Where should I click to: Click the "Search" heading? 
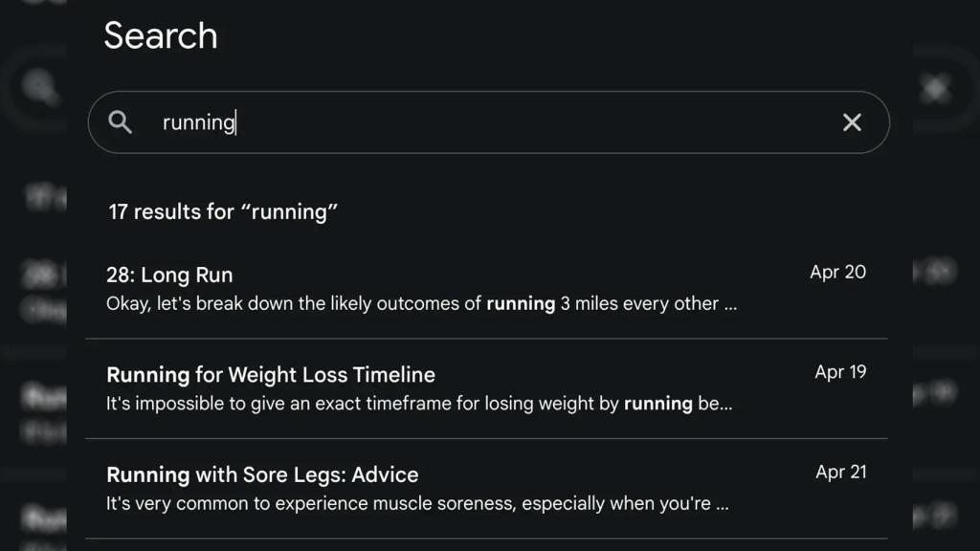click(x=161, y=36)
